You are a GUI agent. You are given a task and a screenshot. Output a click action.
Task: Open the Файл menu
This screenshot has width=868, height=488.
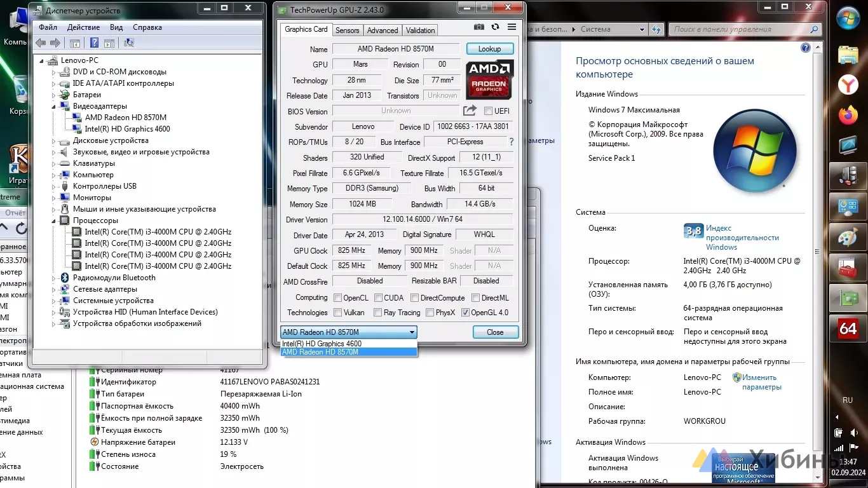pos(48,27)
